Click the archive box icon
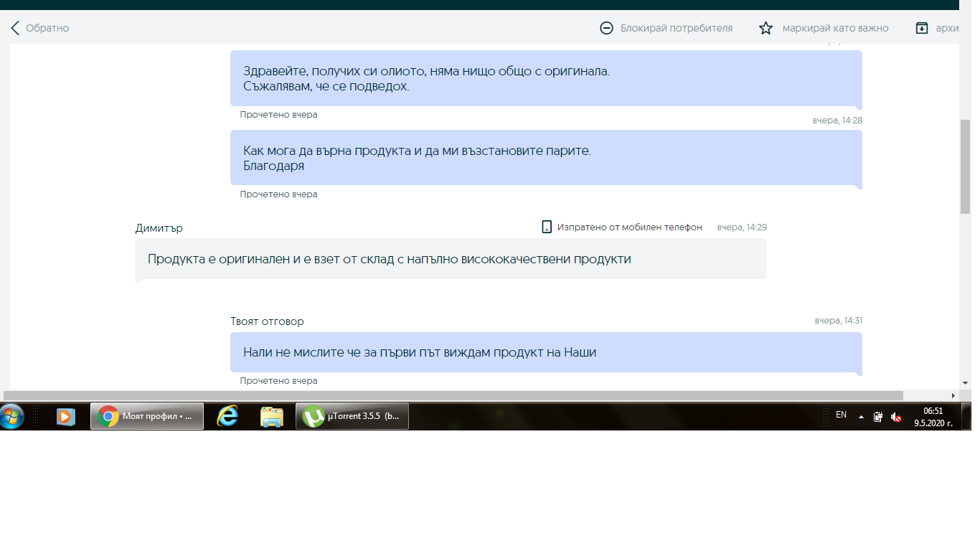The width and height of the screenshot is (980, 551). [x=922, y=28]
